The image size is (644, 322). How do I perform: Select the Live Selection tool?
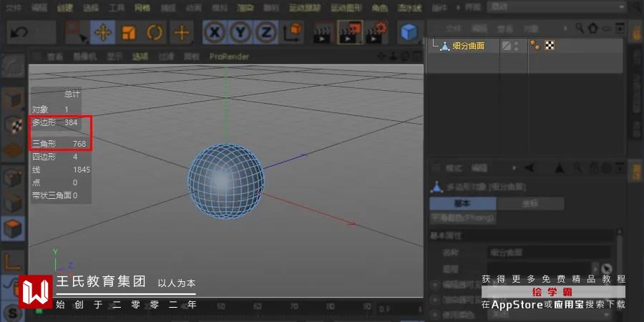pos(77,32)
